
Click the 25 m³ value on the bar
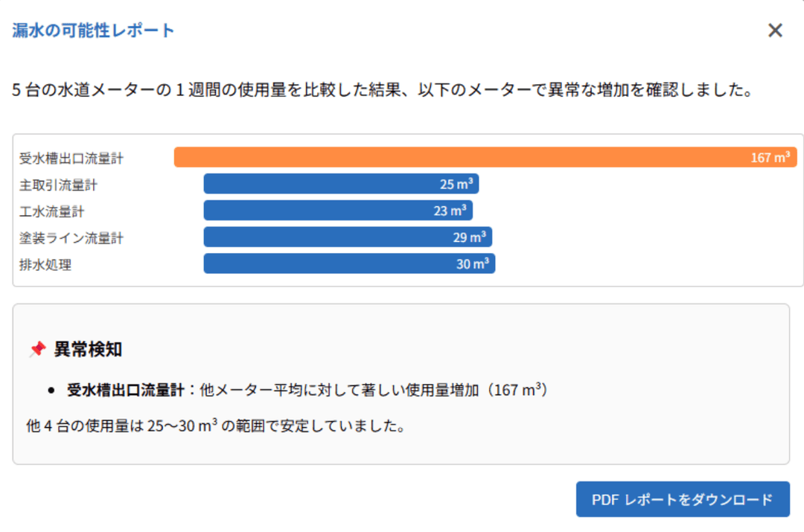(x=454, y=184)
